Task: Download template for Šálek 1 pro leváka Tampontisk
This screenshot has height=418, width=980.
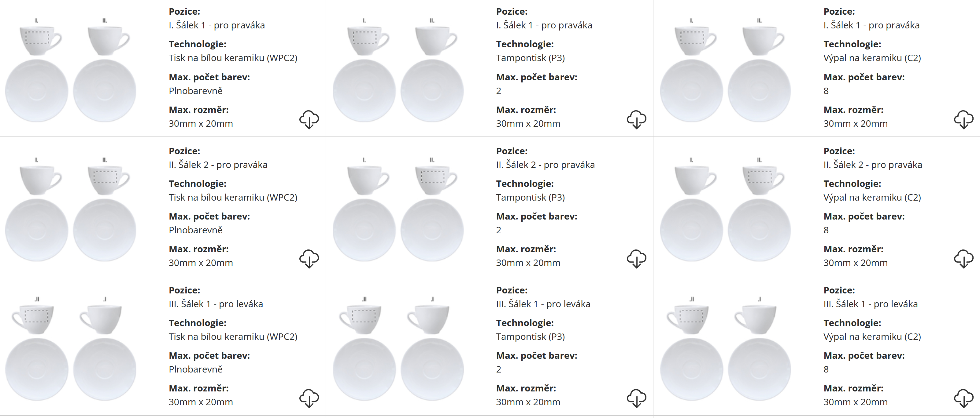Action: click(636, 398)
